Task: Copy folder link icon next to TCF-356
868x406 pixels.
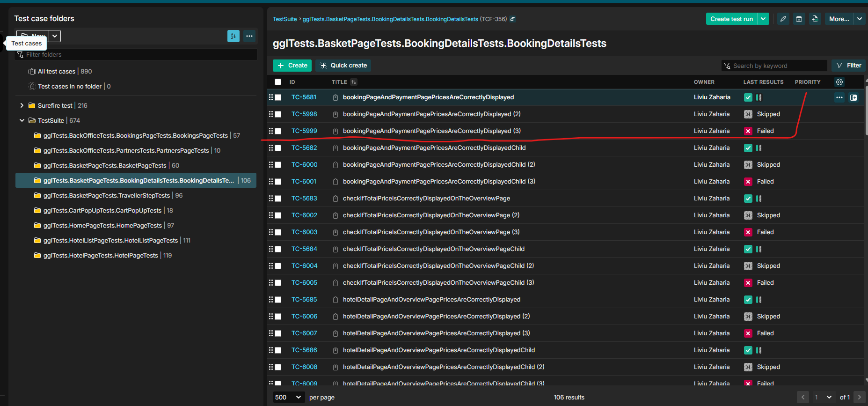Action: coord(513,19)
